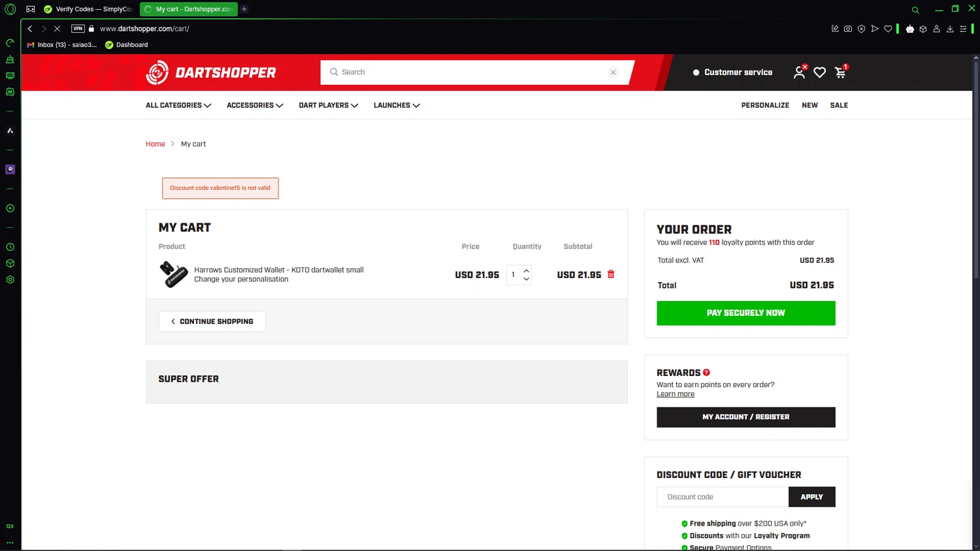Open Extensions cube icon in sidebar
This screenshot has height=551, width=980.
coord(10,264)
